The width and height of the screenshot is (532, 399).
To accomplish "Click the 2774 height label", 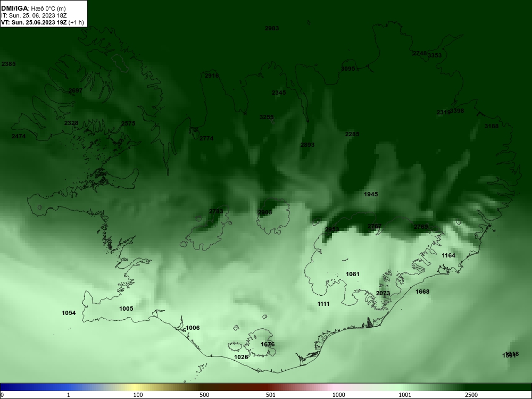I will pos(206,138).
